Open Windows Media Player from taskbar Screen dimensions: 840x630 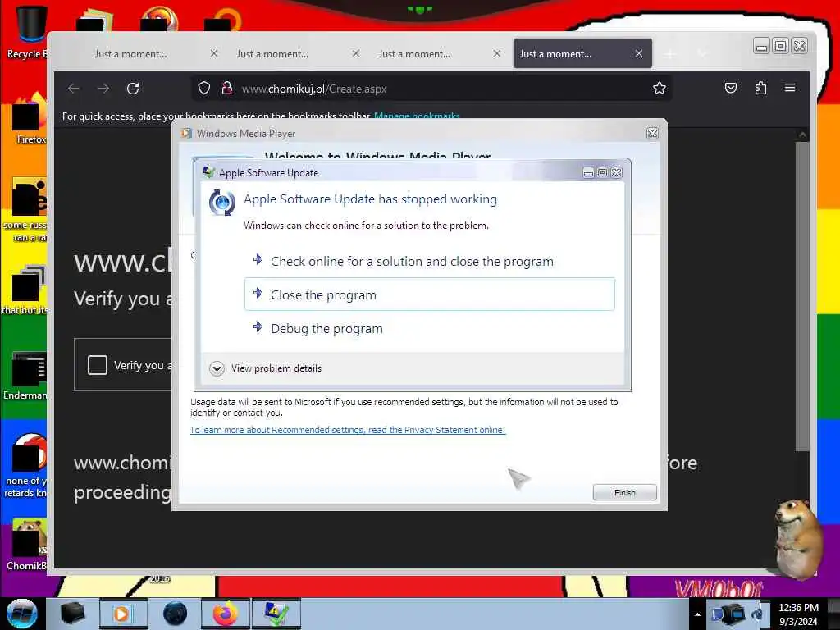point(123,614)
